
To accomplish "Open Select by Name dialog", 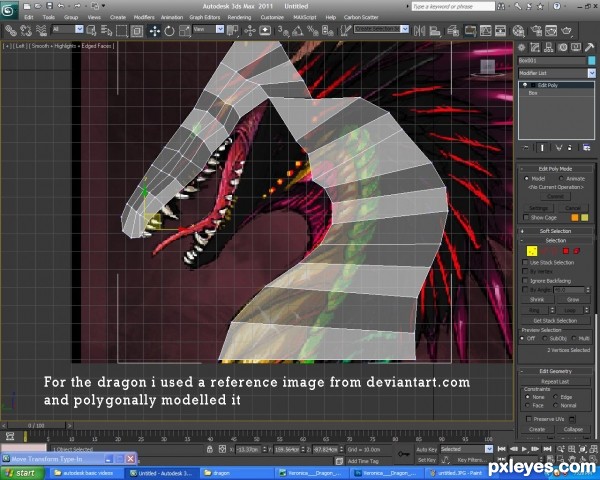I will pyautogui.click(x=106, y=31).
